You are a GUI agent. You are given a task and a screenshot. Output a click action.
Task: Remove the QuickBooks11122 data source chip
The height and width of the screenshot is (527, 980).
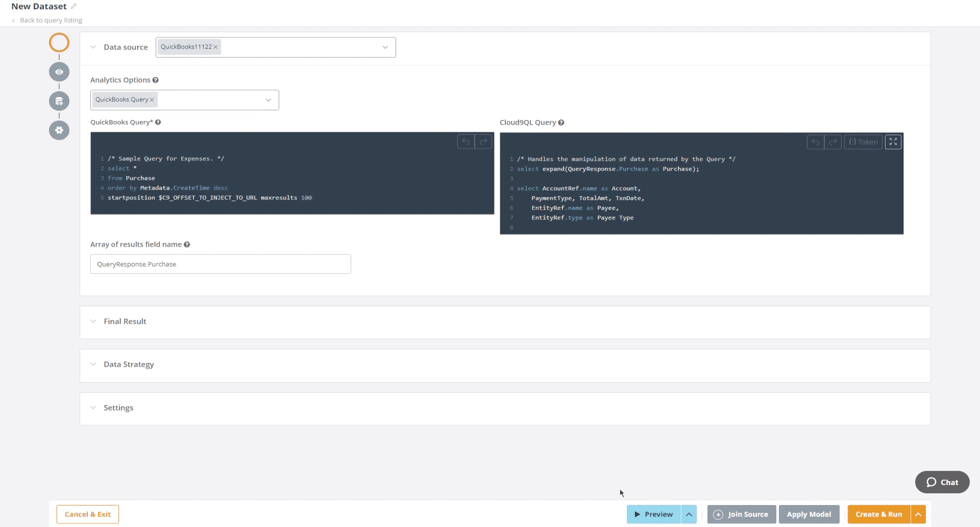[216, 46]
